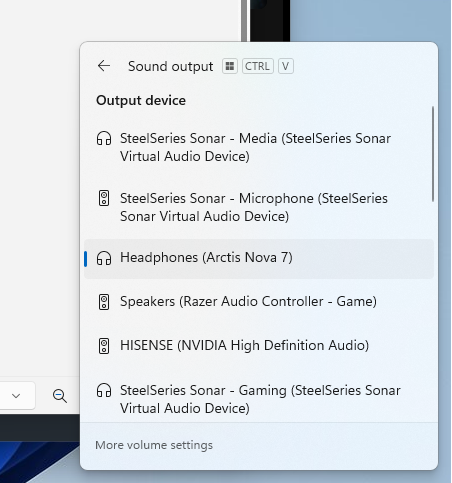Click the output device list scrollbar
Viewport: 452px width, 483px height.
tap(433, 154)
